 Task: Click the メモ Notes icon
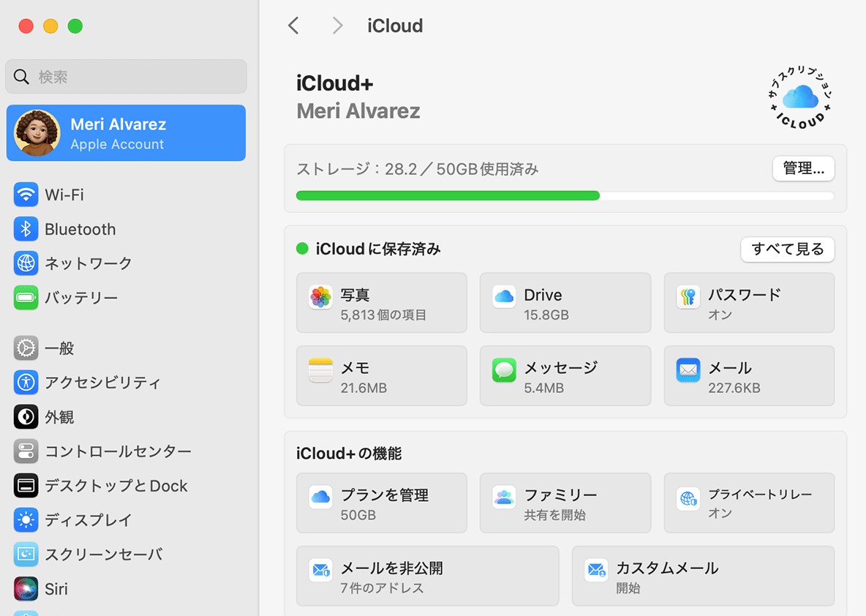(320, 370)
